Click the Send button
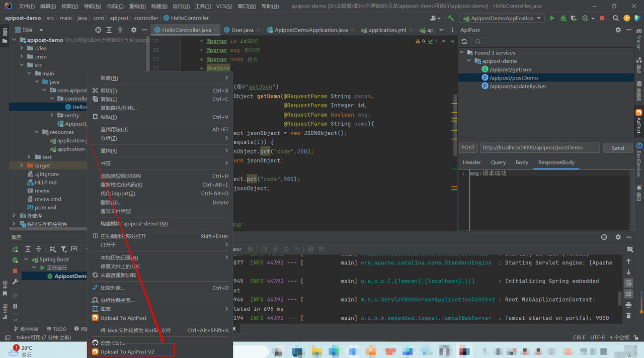644x358 pixels. (x=618, y=148)
